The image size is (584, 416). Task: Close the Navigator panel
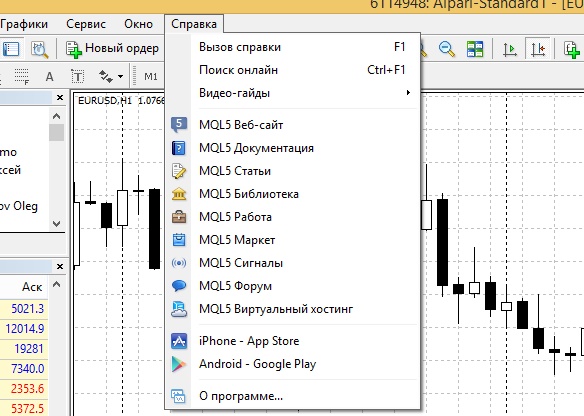click(60, 98)
